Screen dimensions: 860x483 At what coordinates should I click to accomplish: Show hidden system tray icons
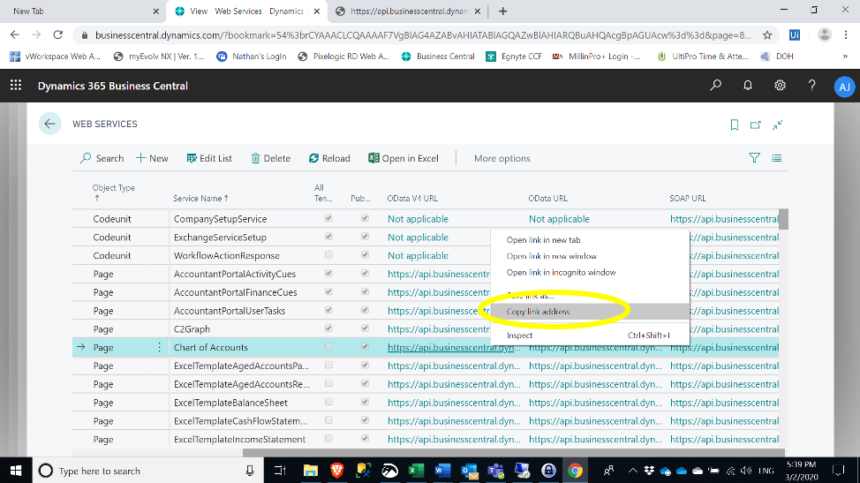coord(632,470)
